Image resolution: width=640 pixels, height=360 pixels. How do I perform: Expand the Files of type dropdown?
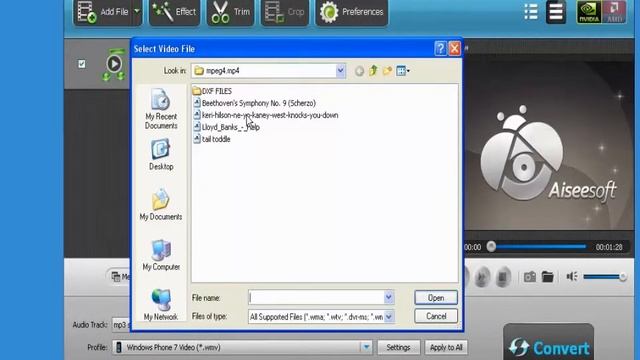pos(389,316)
